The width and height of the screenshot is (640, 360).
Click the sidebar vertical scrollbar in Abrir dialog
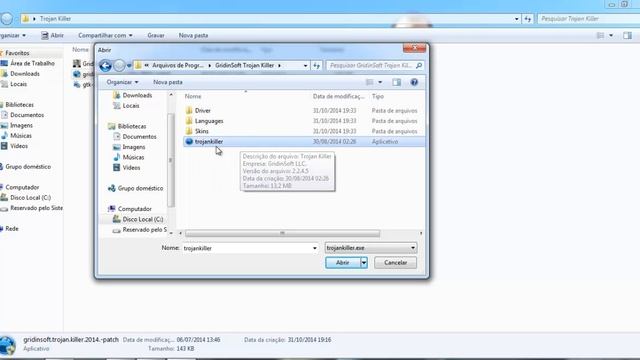[171, 160]
